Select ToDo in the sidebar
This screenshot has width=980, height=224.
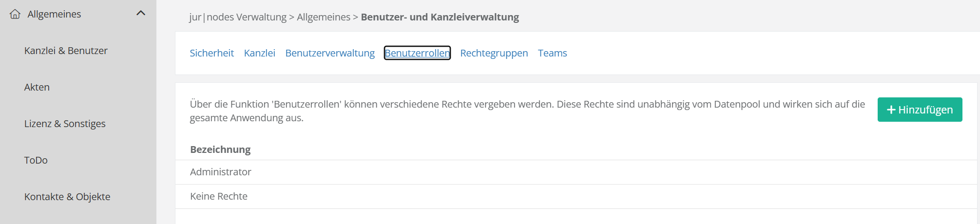36,160
